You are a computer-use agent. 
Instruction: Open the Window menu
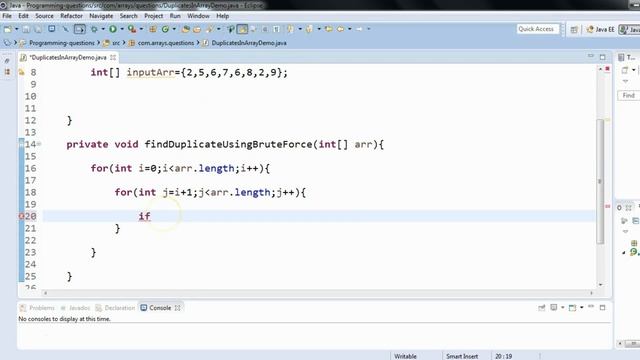point(198,16)
